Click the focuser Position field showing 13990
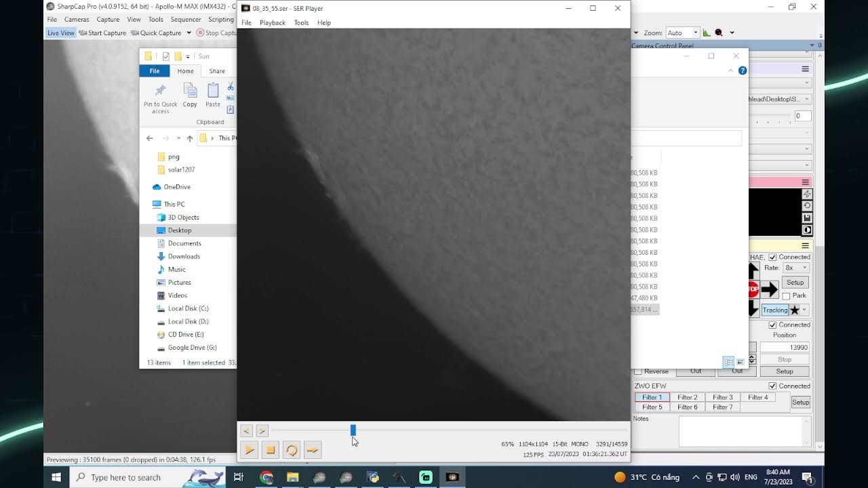Viewport: 868px width, 488px height. (x=785, y=347)
